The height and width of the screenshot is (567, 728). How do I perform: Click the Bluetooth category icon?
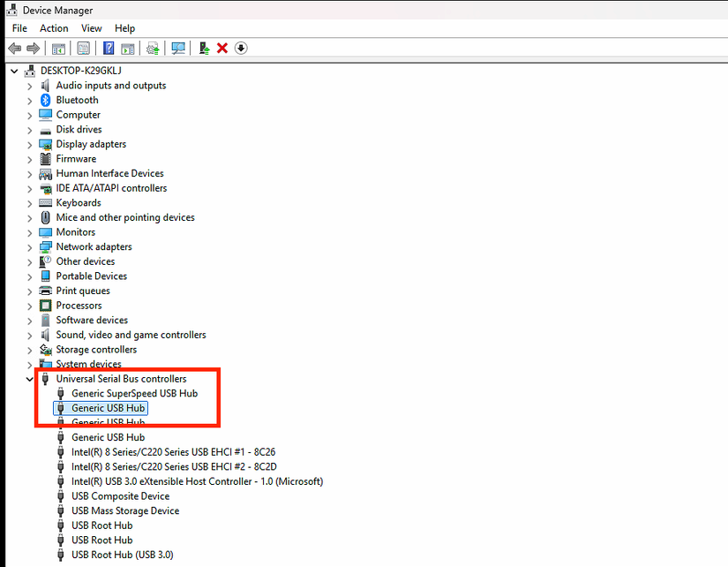click(46, 100)
